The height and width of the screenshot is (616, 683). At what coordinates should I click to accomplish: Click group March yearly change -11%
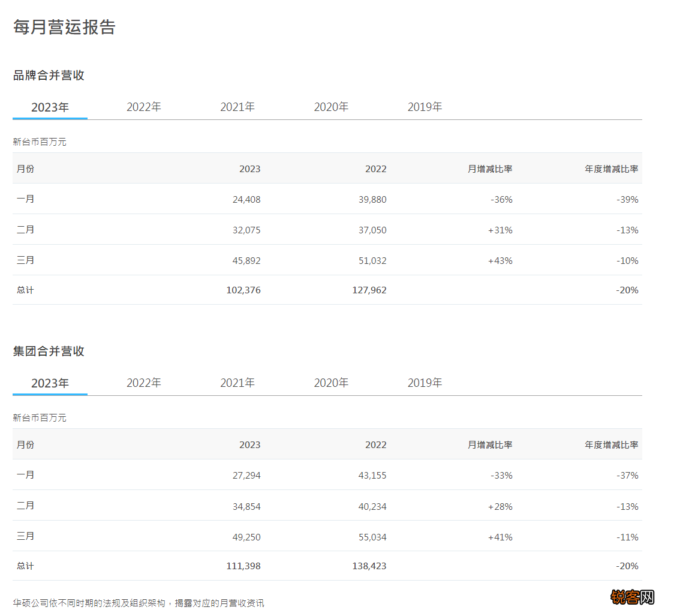pos(627,537)
